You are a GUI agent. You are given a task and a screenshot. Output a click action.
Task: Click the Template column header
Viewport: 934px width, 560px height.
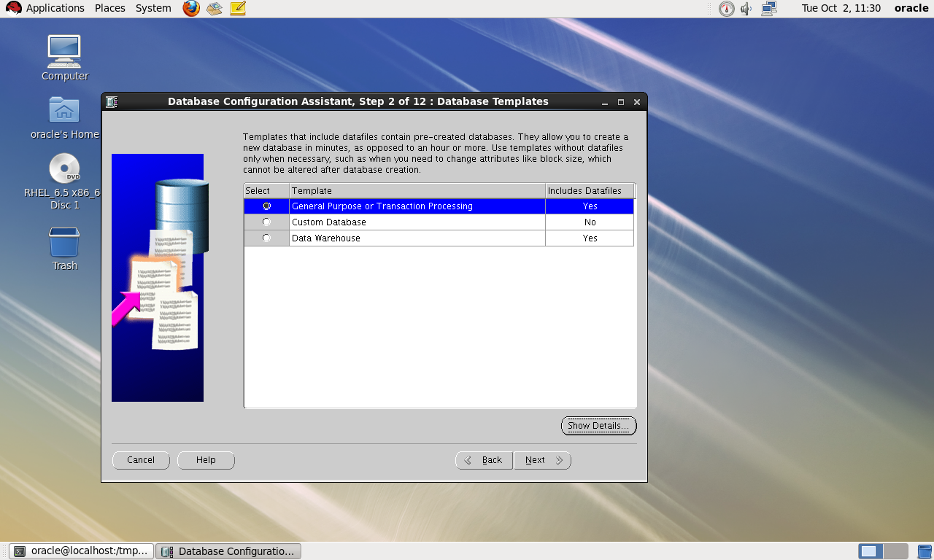coord(417,191)
